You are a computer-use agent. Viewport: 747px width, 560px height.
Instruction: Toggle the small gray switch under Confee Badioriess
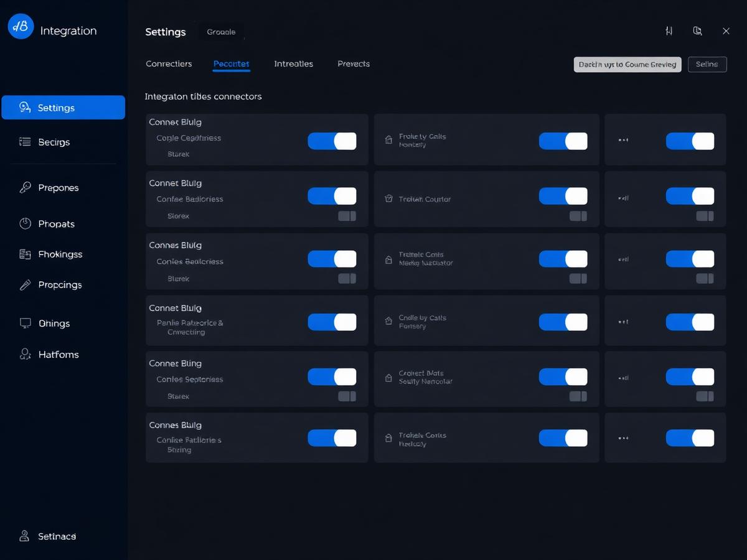click(347, 216)
